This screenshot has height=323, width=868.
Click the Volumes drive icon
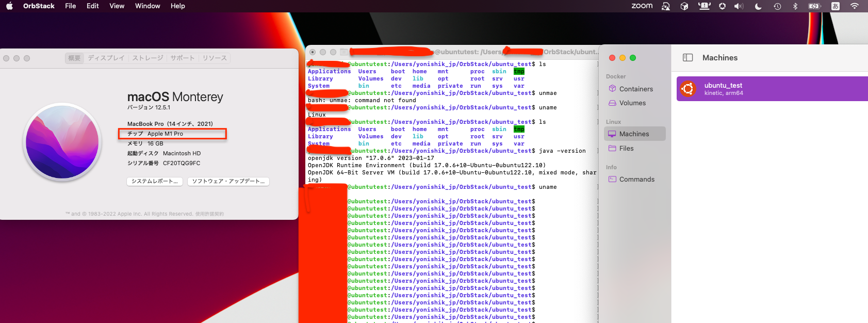tap(612, 103)
